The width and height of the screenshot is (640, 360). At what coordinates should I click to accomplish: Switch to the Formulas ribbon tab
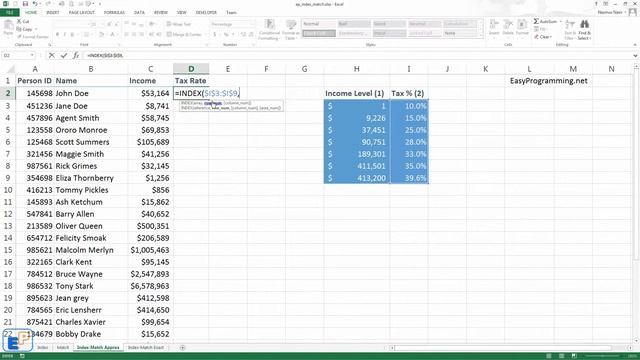coord(114,13)
